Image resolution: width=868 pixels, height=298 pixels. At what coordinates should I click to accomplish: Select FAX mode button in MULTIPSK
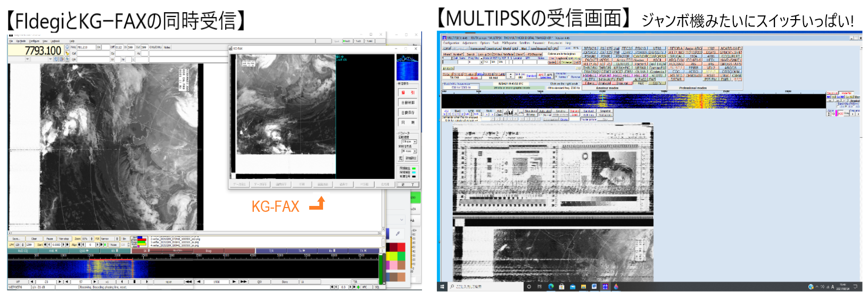tap(640, 83)
